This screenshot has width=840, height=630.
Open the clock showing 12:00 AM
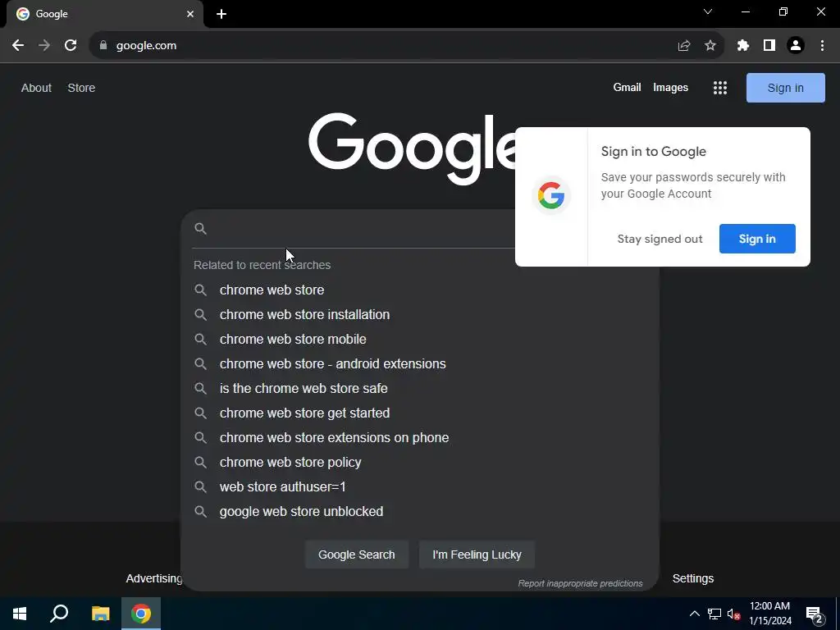point(769,614)
